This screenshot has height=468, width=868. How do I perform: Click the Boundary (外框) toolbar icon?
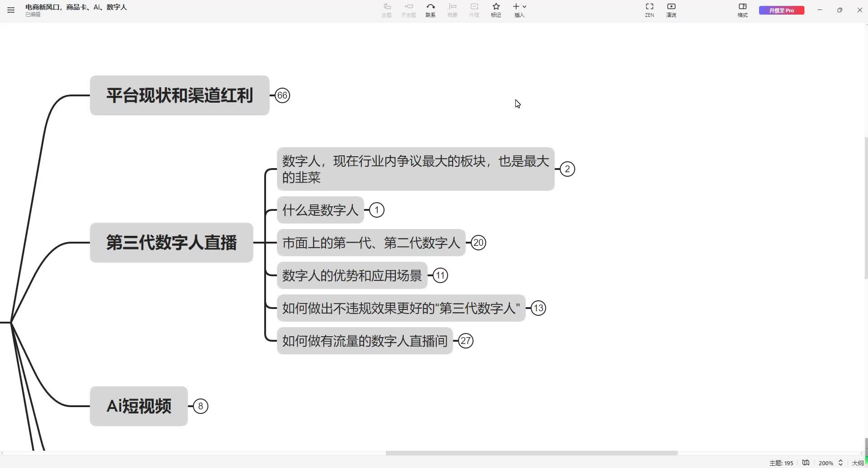click(x=474, y=10)
